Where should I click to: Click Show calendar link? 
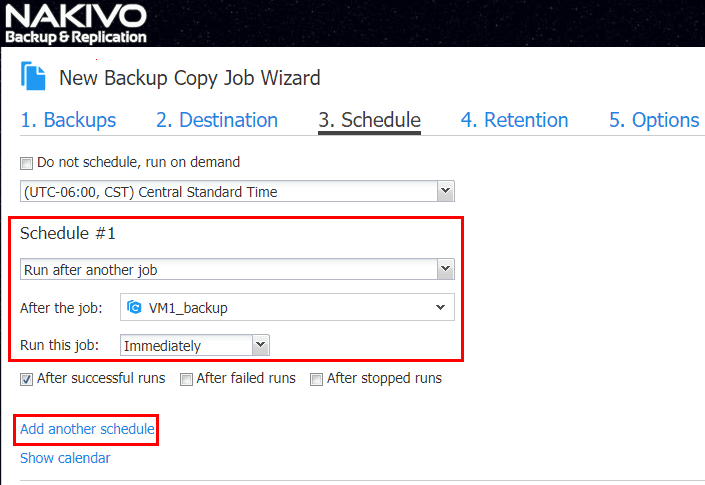(x=65, y=458)
